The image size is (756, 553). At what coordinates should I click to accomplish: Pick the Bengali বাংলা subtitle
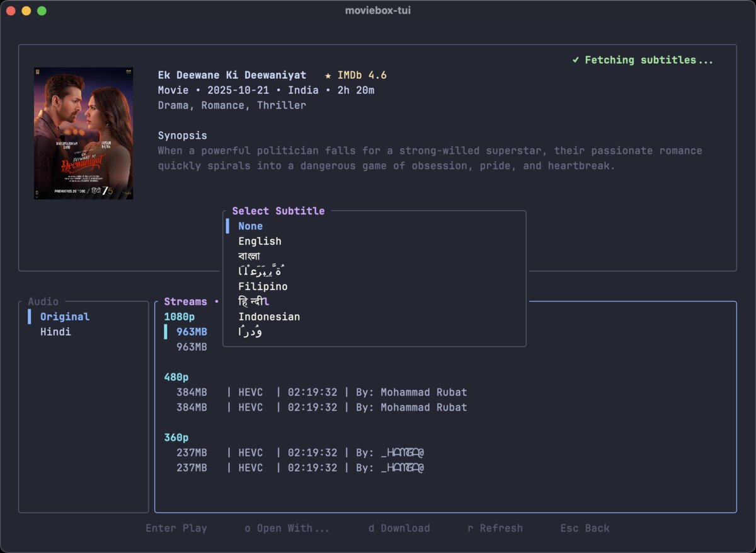point(249,256)
